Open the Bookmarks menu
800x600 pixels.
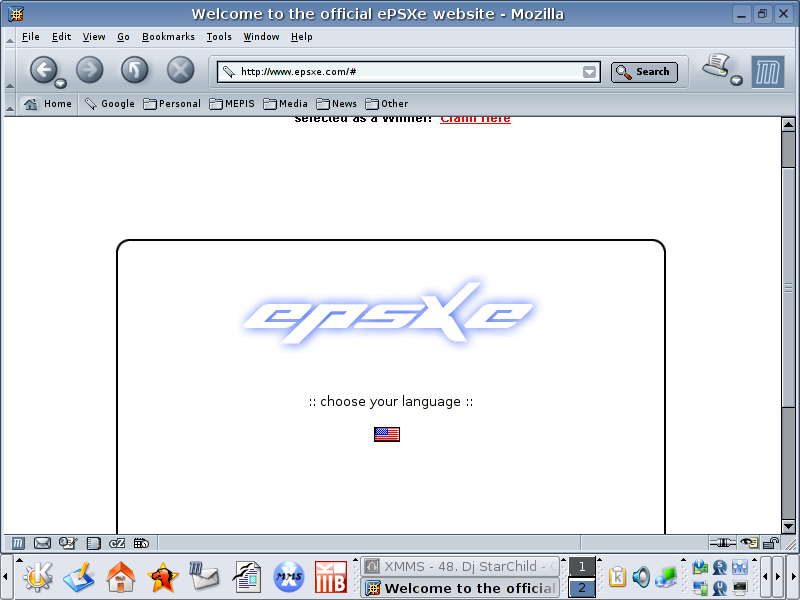coord(168,37)
